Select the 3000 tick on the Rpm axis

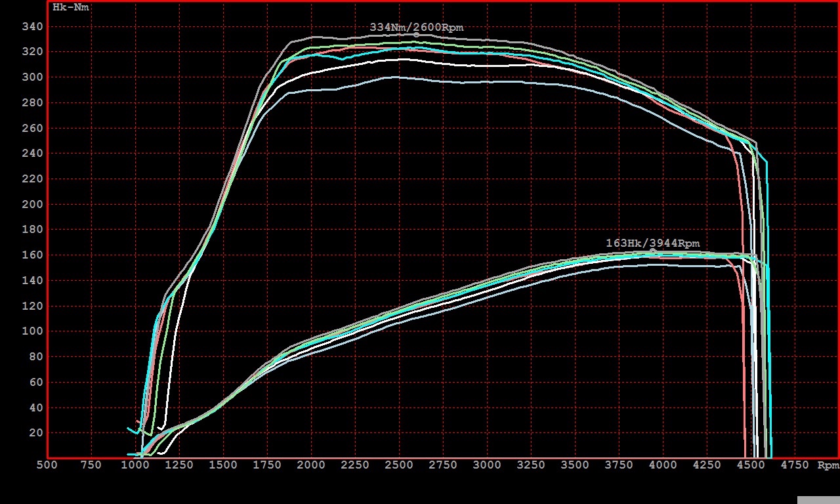(x=487, y=465)
